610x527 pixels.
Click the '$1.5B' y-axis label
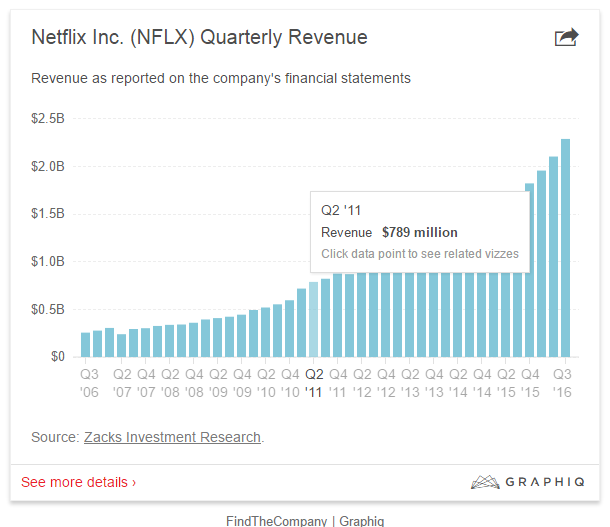click(x=48, y=214)
